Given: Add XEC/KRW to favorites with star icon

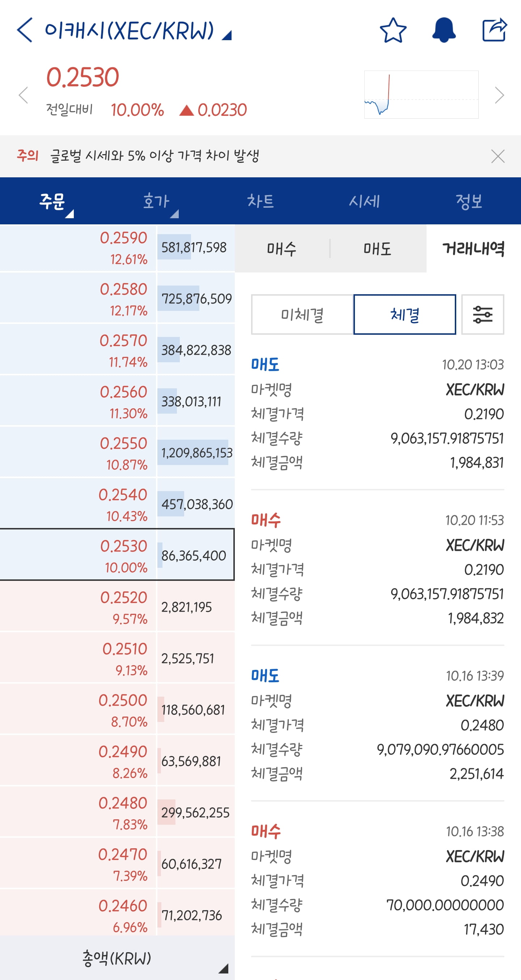Looking at the screenshot, I should tap(393, 30).
